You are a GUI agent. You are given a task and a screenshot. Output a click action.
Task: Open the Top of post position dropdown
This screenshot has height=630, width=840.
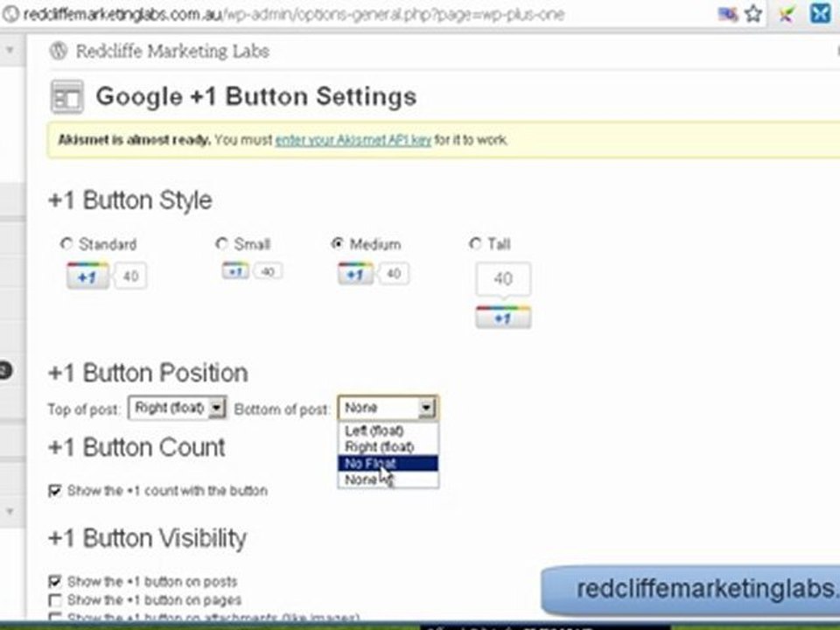[178, 409]
